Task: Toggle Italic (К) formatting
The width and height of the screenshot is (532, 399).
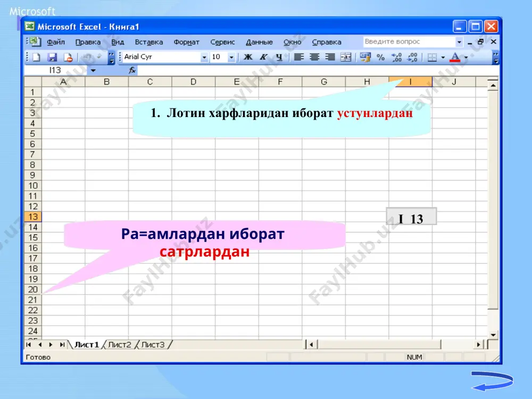Action: 264,57
